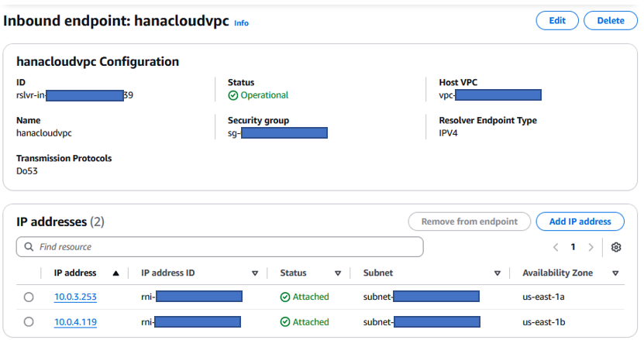
Task: Open the Info link
Action: pyautogui.click(x=241, y=23)
